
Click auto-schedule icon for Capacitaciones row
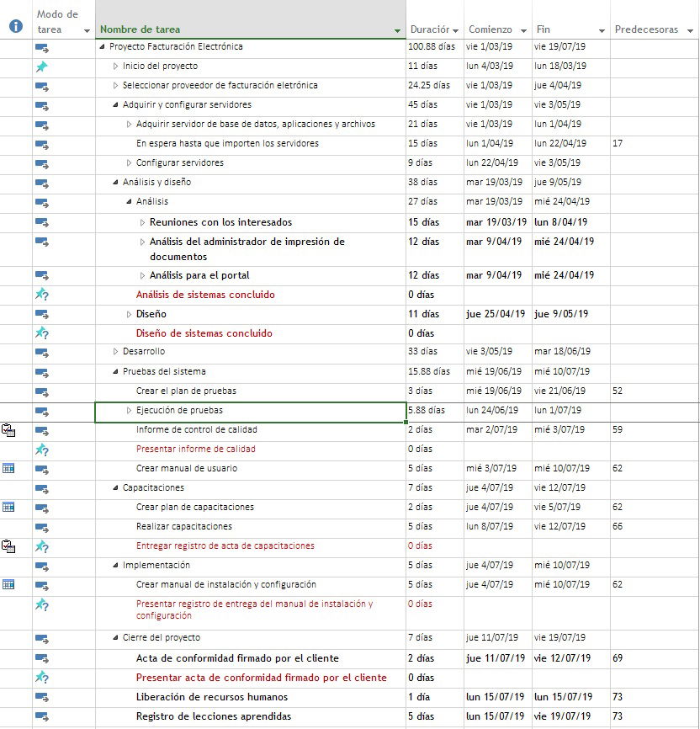click(x=42, y=489)
